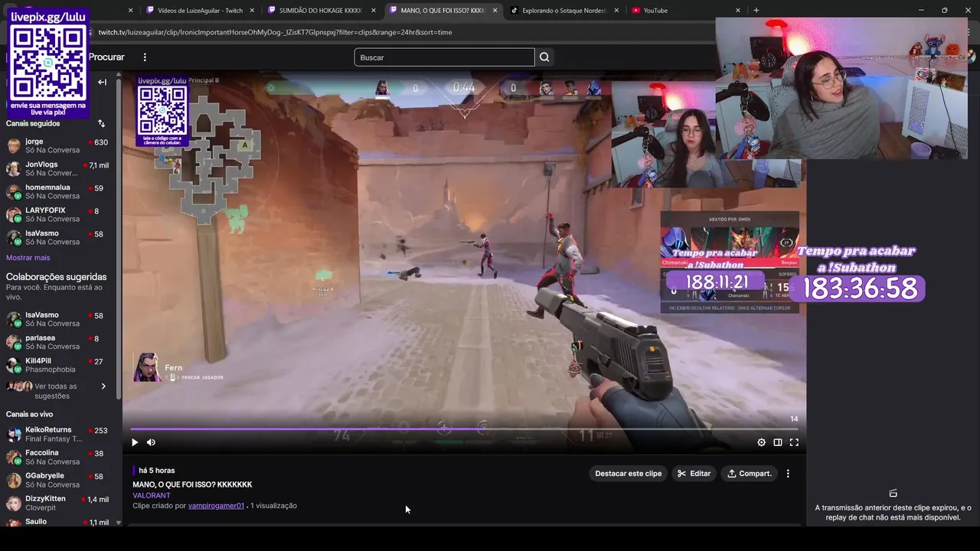Open a new browser tab

click(x=756, y=11)
